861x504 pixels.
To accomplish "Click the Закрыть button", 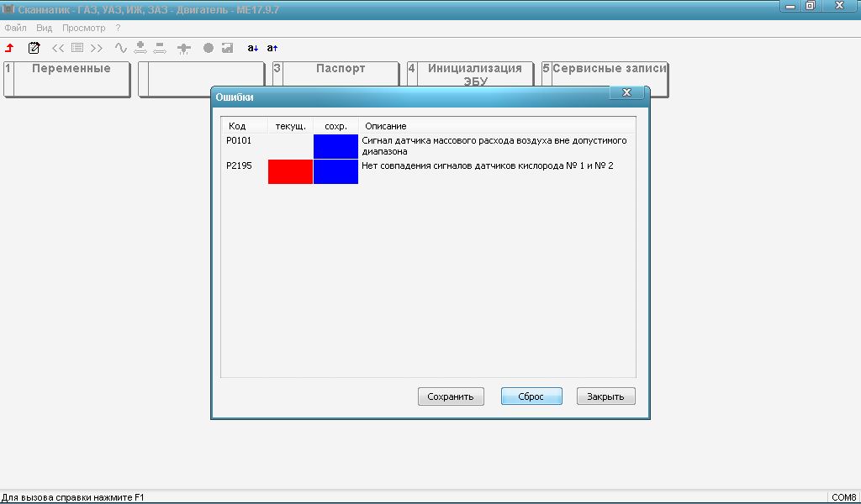I will pyautogui.click(x=605, y=396).
